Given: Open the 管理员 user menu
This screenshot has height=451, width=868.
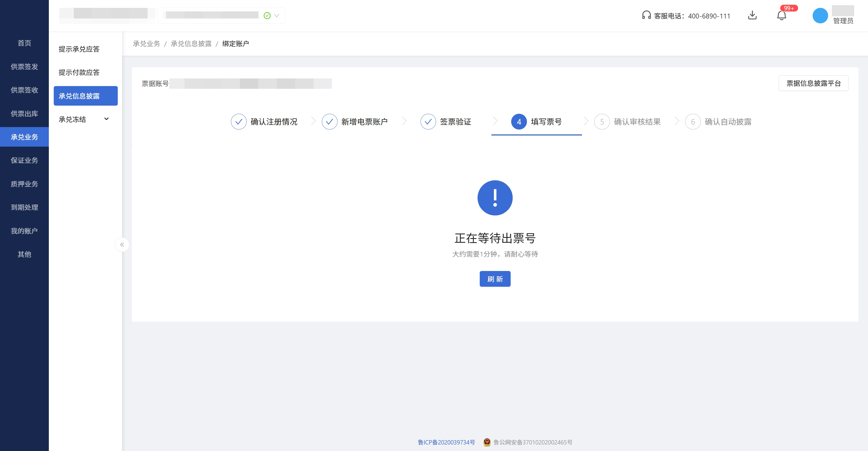Looking at the screenshot, I should (x=843, y=21).
